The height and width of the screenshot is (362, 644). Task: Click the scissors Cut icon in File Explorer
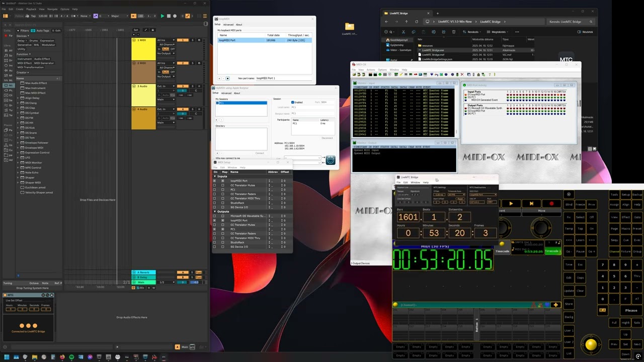tap(403, 32)
